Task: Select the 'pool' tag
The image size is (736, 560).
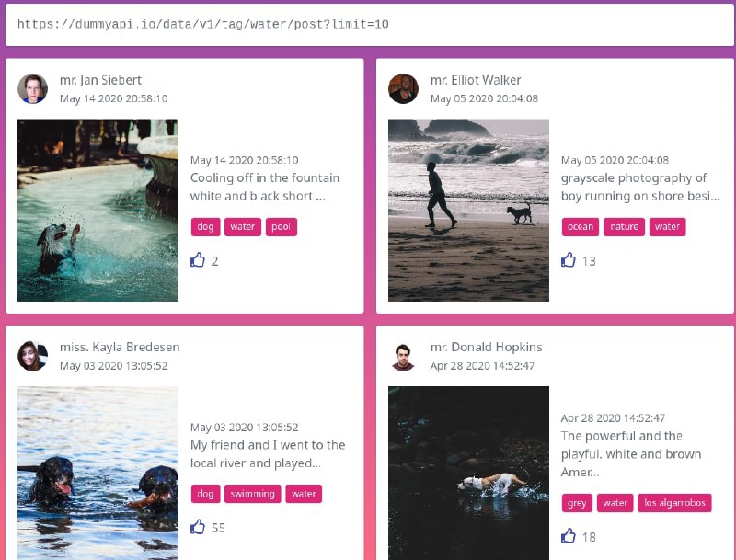Action: 282,227
